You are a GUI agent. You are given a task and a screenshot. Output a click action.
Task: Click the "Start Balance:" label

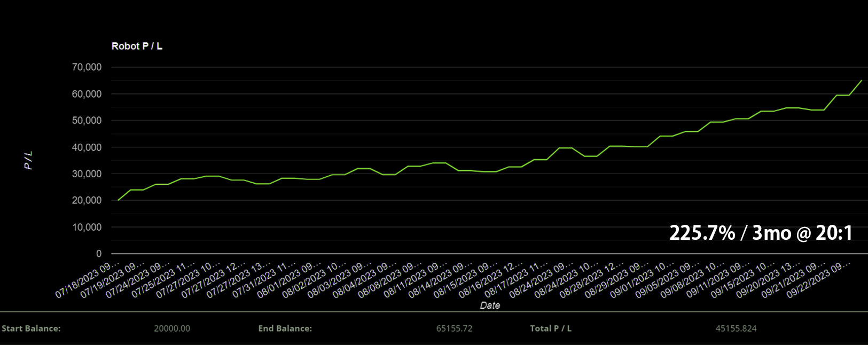click(x=31, y=328)
